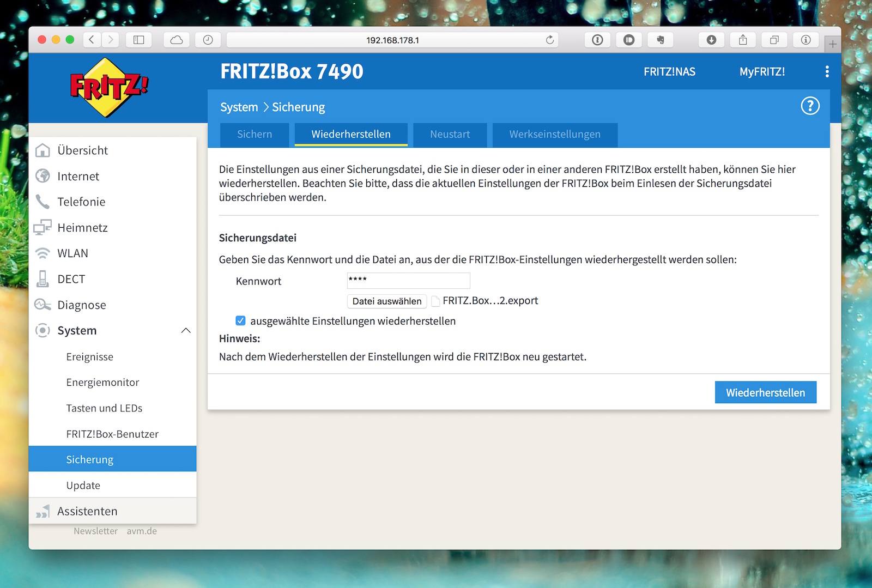
Task: Click the Safari share button
Action: 743,40
